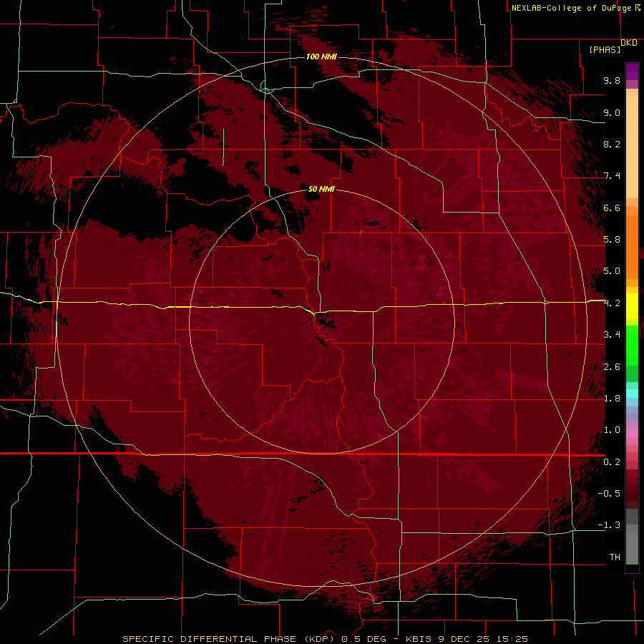Click the bright green color bar band
The height and width of the screenshot is (644, 644).
click(x=632, y=345)
